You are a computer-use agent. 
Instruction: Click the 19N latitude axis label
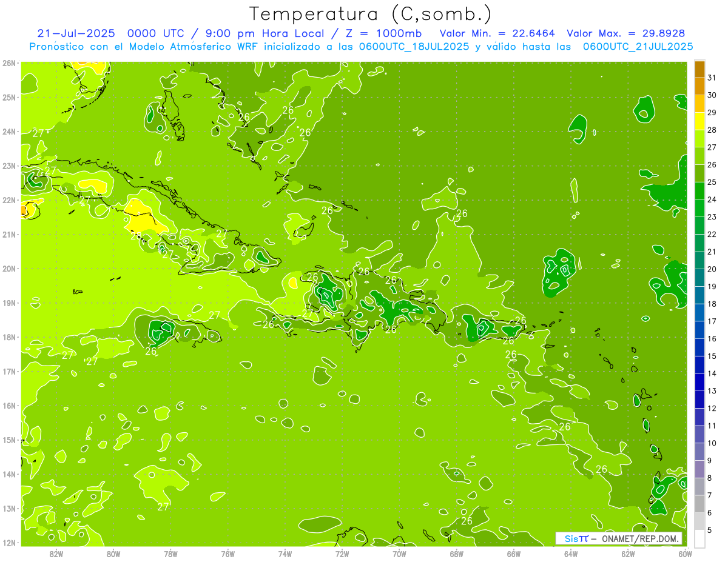point(8,303)
